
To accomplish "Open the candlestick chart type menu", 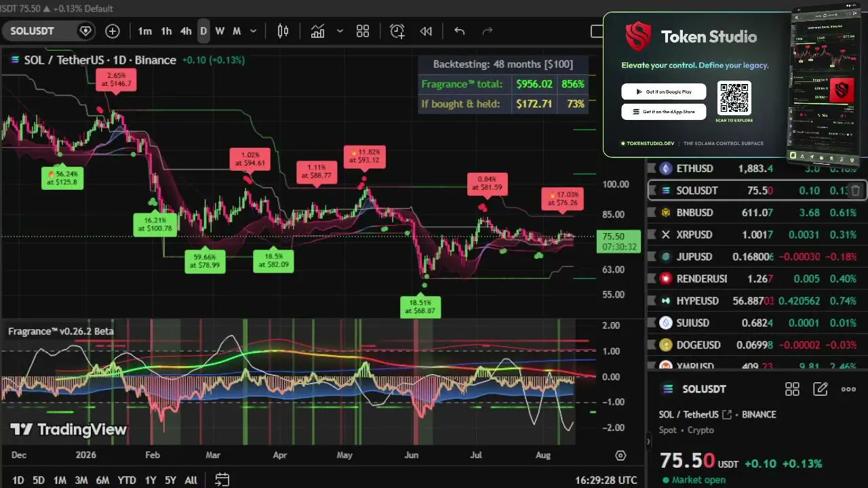I will pos(283,31).
